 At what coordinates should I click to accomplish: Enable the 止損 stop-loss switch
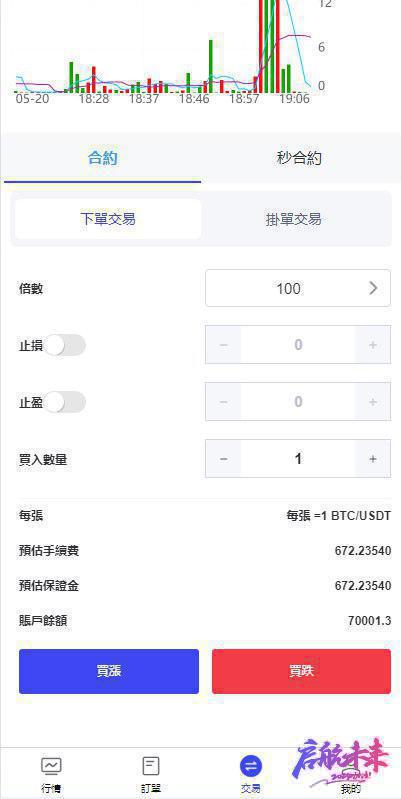pos(65,345)
